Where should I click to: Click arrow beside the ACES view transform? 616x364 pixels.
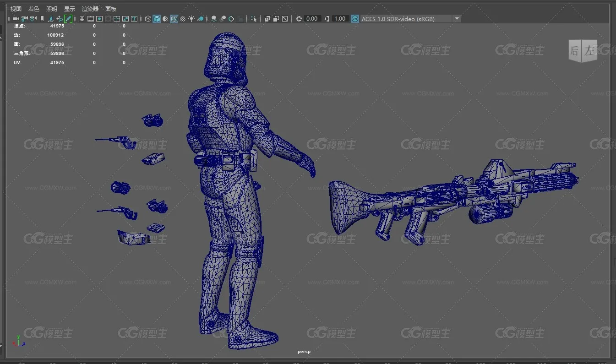(457, 19)
